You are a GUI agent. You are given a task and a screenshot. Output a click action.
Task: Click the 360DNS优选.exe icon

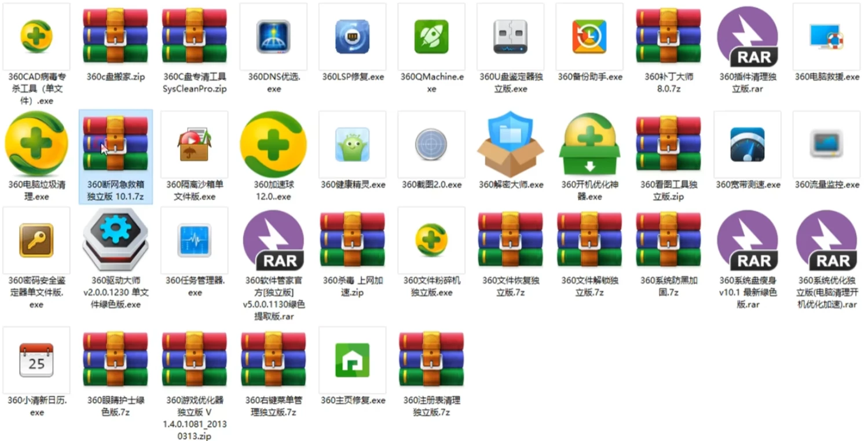(273, 36)
